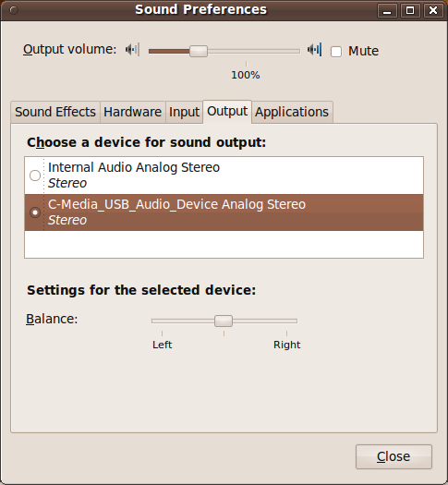Screen dimensions: 448x485
Task: Maximize the Sound Preferences window
Action: click(x=410, y=10)
